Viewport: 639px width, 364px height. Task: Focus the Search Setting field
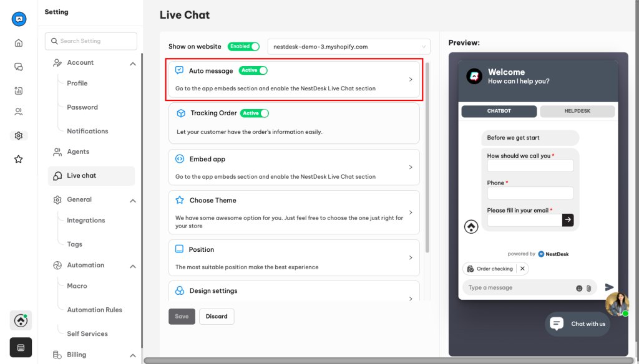point(91,41)
